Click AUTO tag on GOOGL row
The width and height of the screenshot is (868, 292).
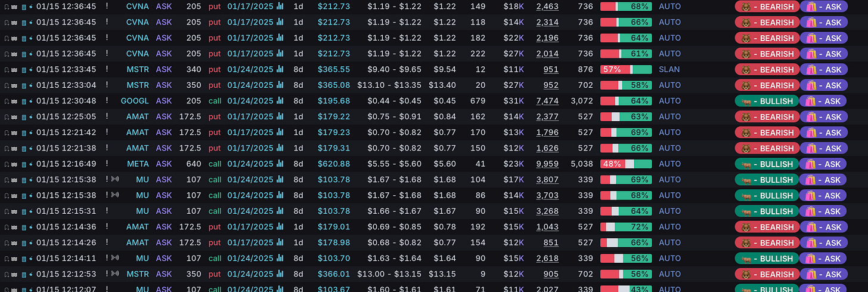669,101
